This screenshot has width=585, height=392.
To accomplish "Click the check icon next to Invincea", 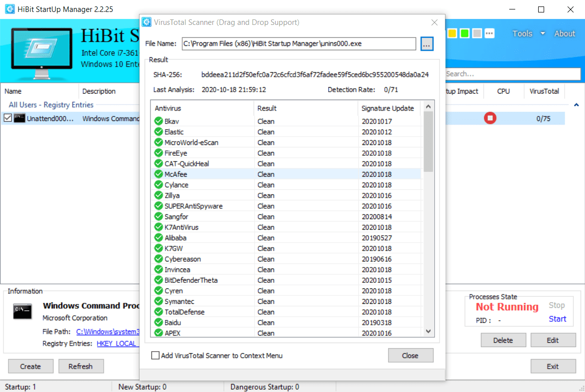I will (x=158, y=269).
